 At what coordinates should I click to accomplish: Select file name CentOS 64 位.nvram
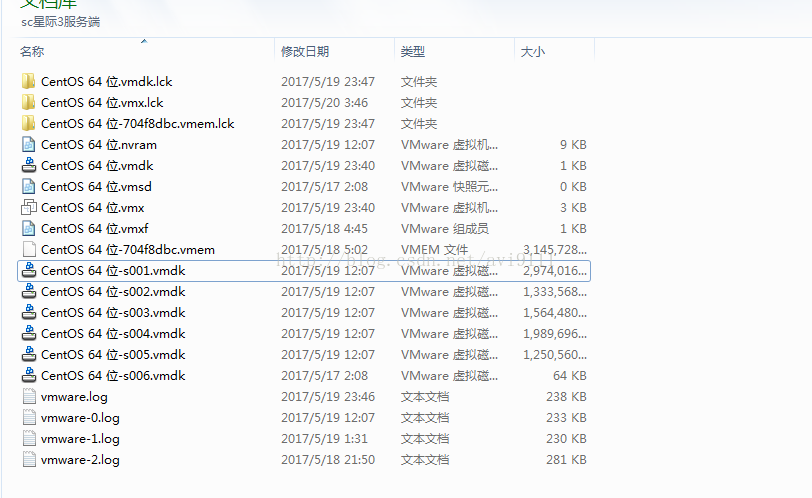pos(99,144)
